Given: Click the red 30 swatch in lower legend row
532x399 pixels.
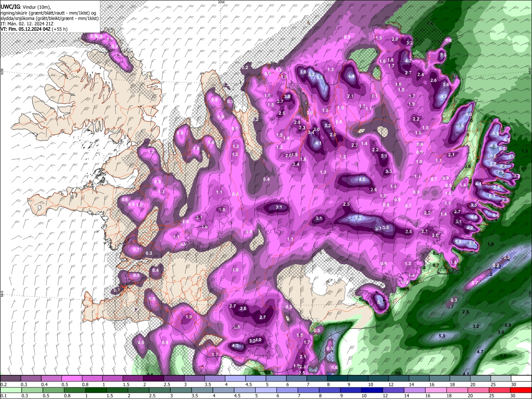Looking at the screenshot, I should pyautogui.click(x=521, y=390).
